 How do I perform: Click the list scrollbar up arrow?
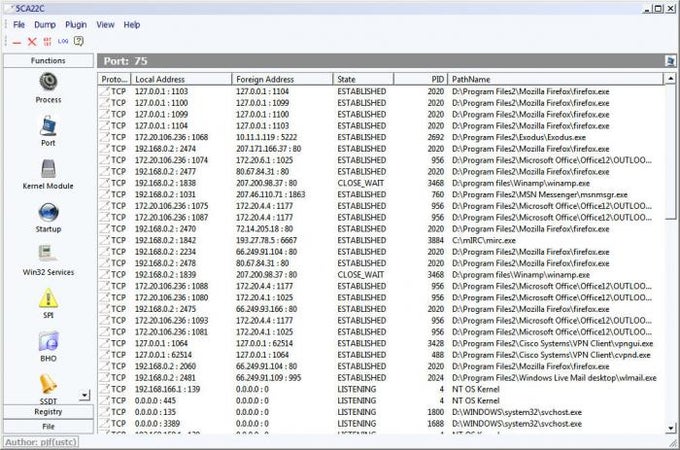point(670,79)
